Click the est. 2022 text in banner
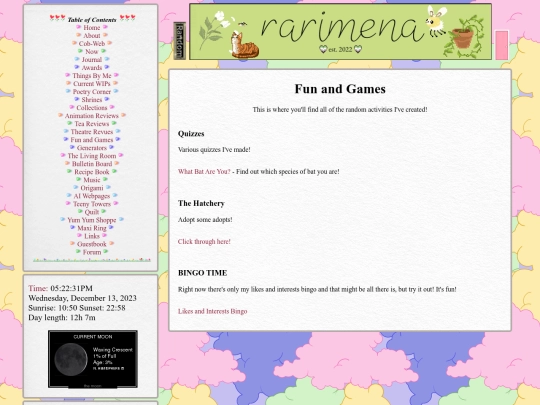This screenshot has height=405, width=540. (x=340, y=50)
